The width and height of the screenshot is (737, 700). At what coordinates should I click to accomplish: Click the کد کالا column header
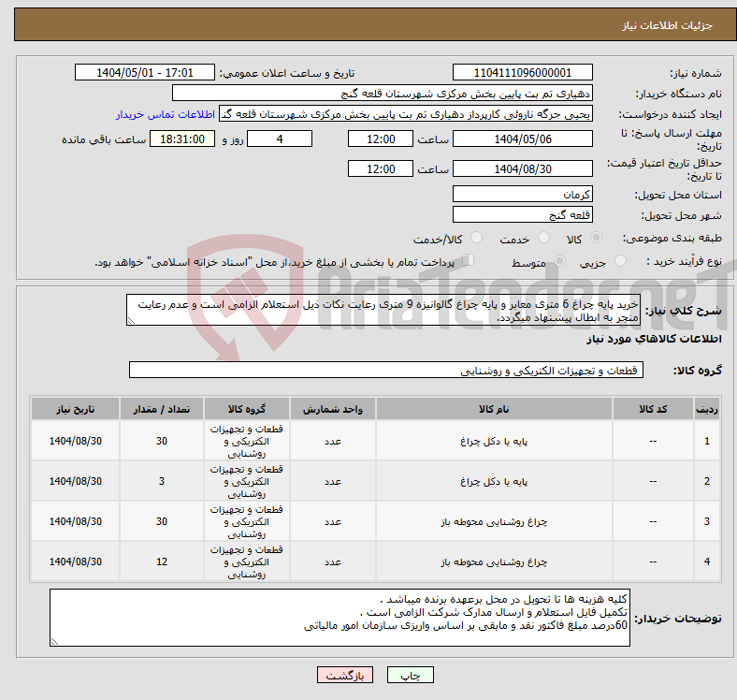pyautogui.click(x=653, y=409)
